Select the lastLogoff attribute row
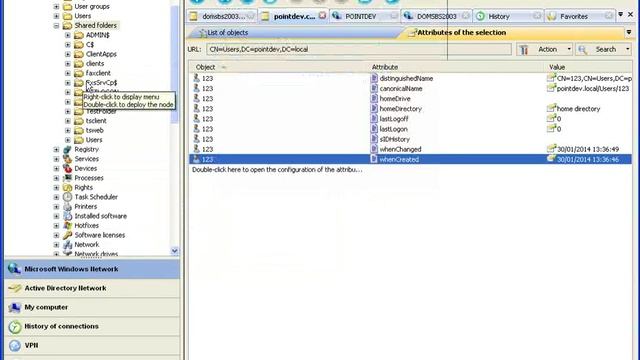Screen dimensions: 640x360 pyautogui.click(x=411, y=119)
